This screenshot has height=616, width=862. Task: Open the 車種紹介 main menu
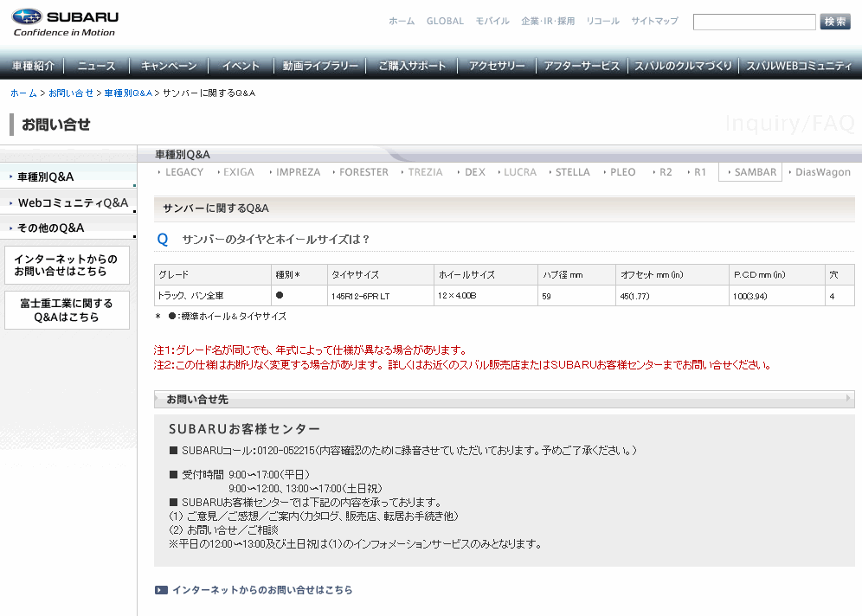point(33,66)
